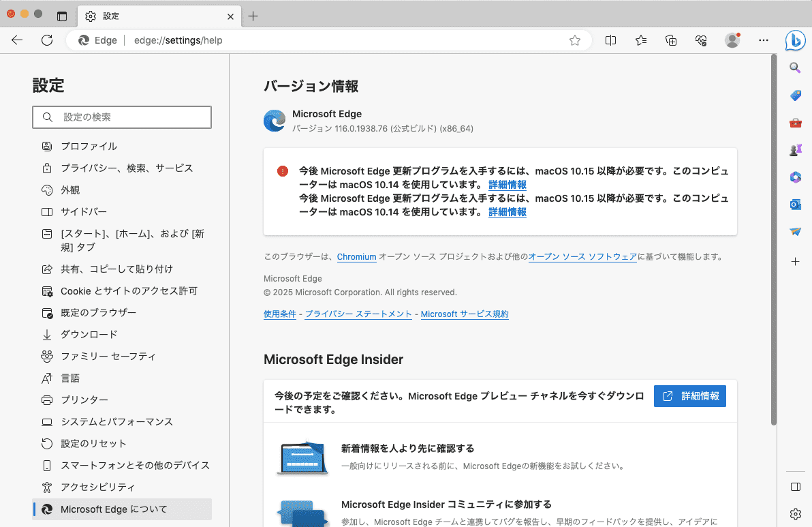Open 設定のリセット section

[x=122, y=443]
